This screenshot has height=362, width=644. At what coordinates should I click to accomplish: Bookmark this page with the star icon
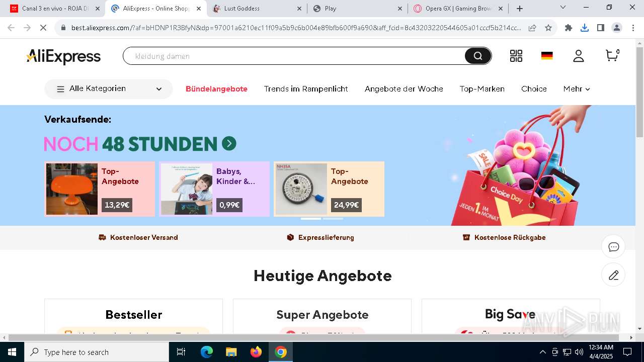coord(548,28)
